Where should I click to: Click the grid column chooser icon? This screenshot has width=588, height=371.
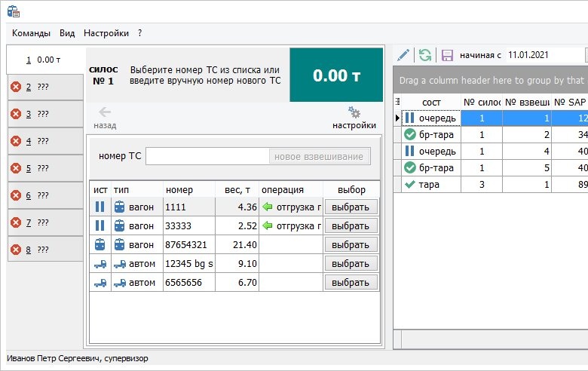point(398,102)
